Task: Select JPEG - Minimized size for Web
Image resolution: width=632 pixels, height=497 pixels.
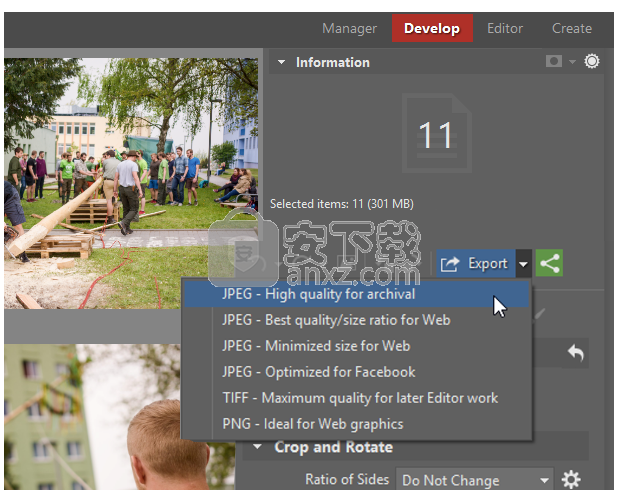Action: (356, 346)
